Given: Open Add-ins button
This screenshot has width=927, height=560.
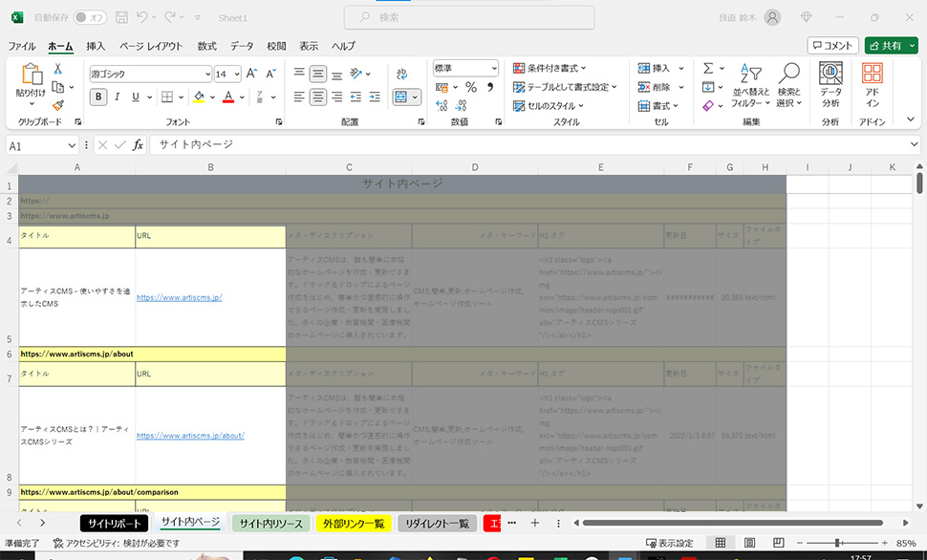Looking at the screenshot, I should click(x=872, y=85).
